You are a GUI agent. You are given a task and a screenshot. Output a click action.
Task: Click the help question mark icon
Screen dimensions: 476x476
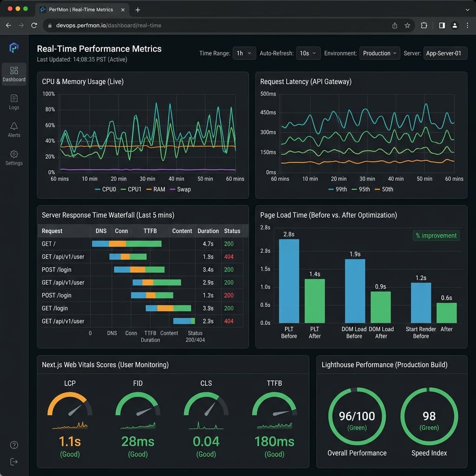[14, 445]
